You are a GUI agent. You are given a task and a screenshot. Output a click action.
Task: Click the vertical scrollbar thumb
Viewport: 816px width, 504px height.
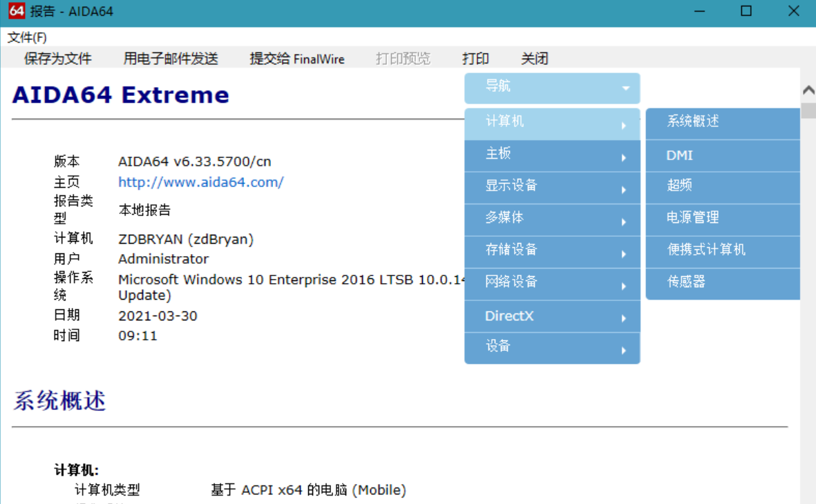point(808,110)
